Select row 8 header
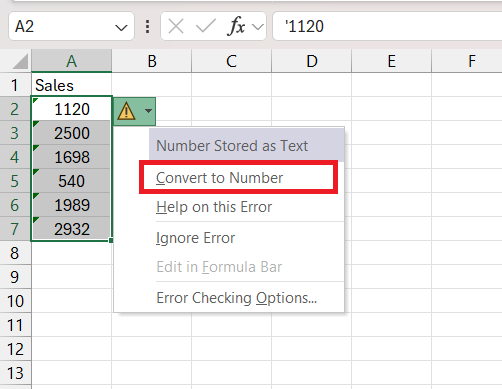This screenshot has width=502, height=389. tap(15, 253)
